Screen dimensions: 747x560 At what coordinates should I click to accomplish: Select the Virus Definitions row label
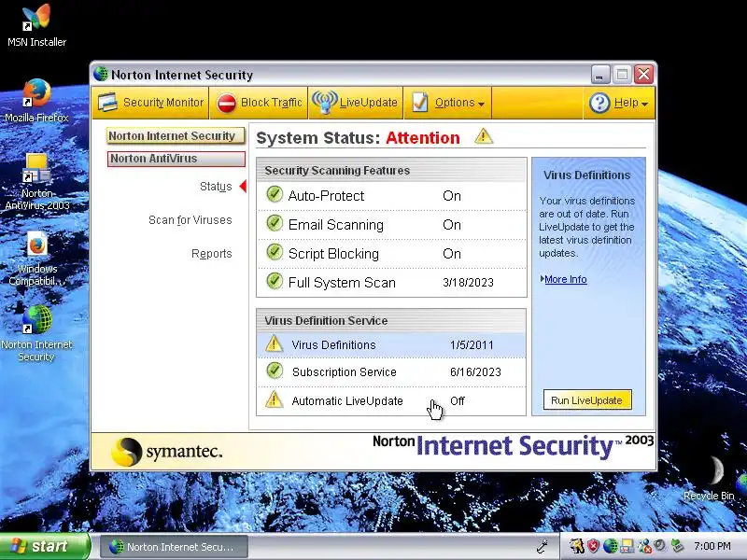(x=333, y=344)
